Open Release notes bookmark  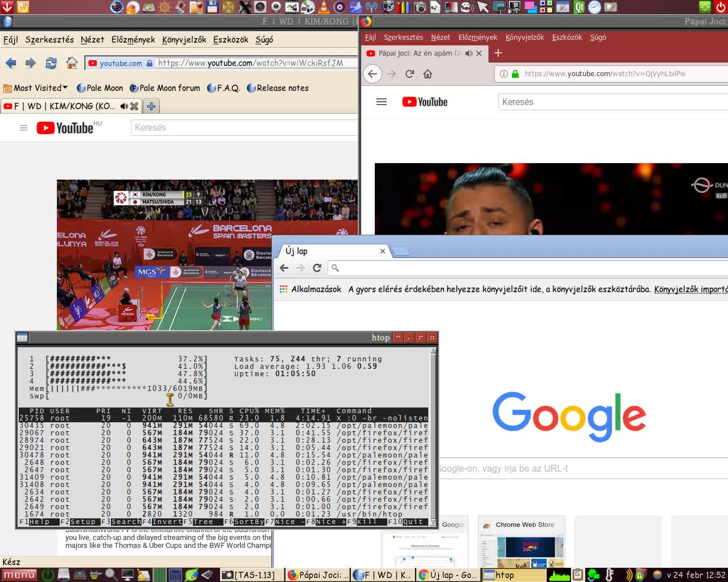[x=278, y=88]
